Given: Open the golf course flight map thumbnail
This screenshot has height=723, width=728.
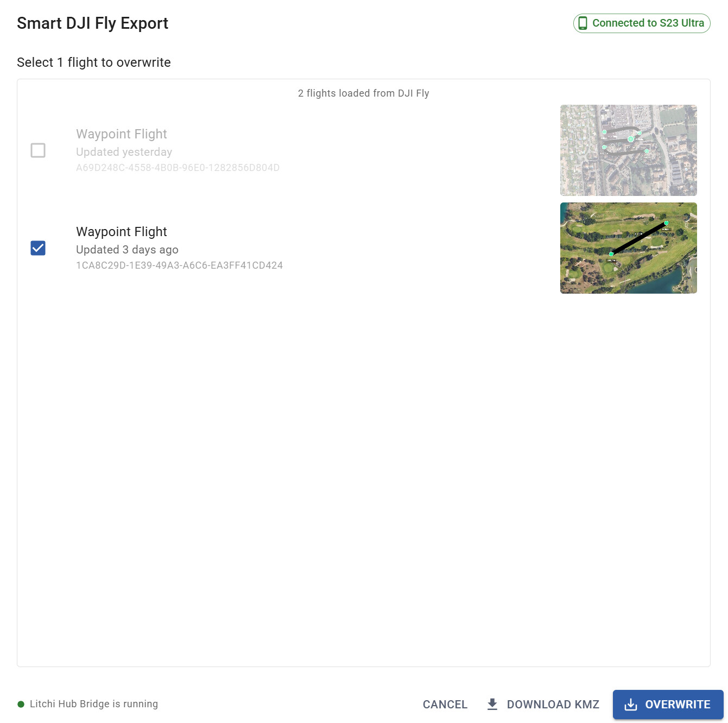Looking at the screenshot, I should point(628,248).
